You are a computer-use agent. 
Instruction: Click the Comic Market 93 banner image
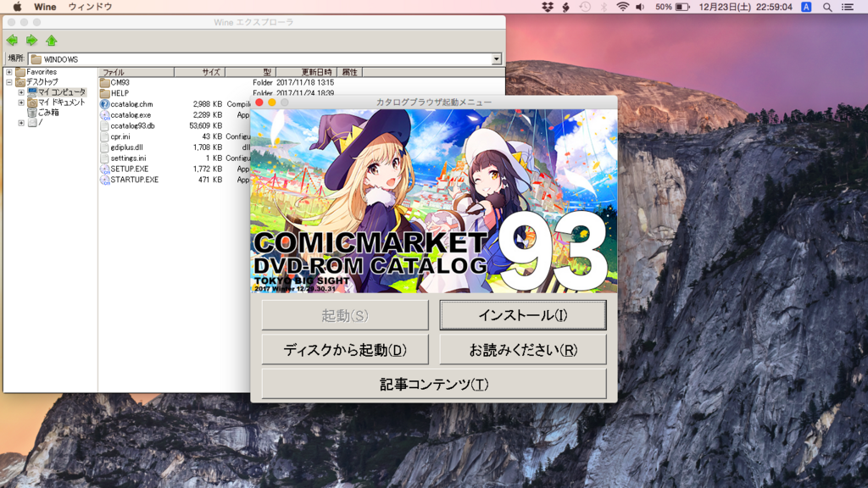pos(434,201)
